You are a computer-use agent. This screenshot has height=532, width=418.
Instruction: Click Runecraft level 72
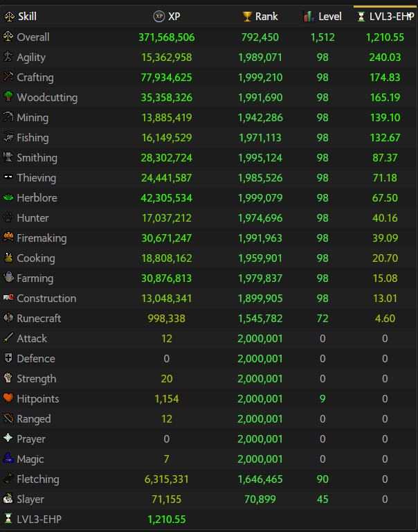[x=322, y=318]
